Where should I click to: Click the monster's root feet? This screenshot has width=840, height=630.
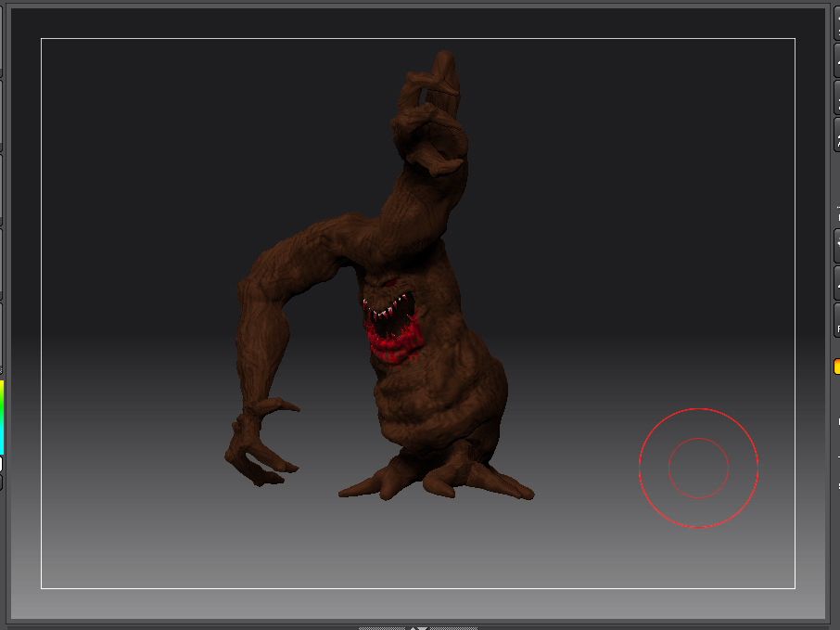pyautogui.click(x=436, y=474)
